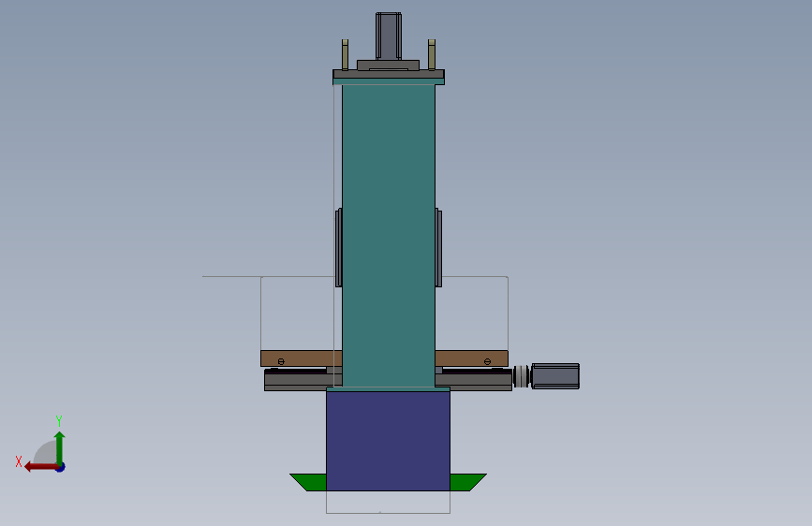The width and height of the screenshot is (812, 526).
Task: Click the blue Z axis dot of the triad
Action: (x=61, y=467)
